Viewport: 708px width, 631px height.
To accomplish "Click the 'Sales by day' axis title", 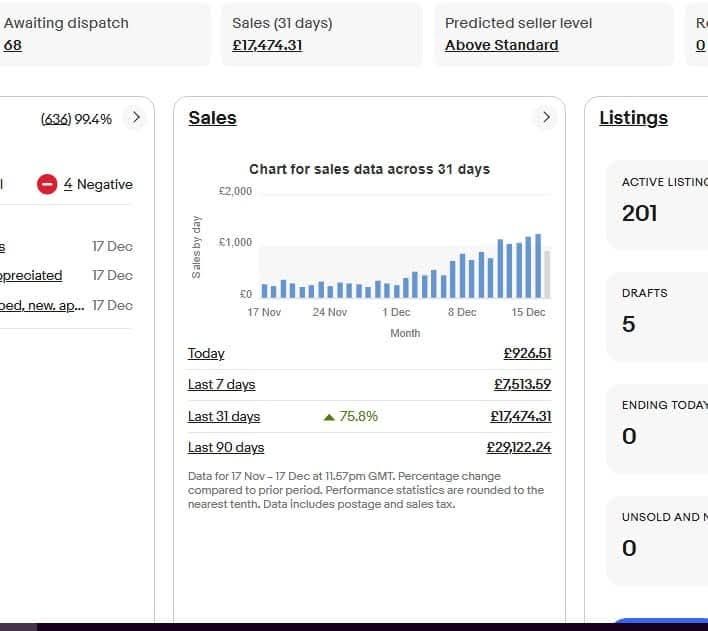I will [x=196, y=247].
